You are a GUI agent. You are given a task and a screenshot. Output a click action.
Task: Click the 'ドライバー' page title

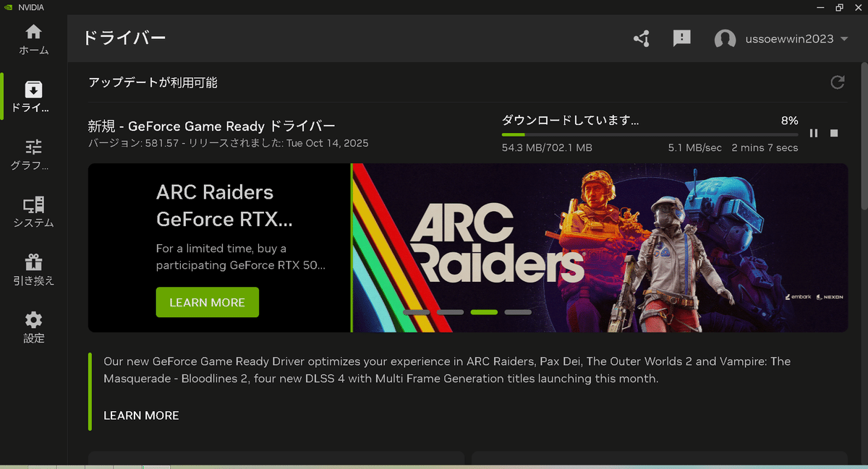pyautogui.click(x=124, y=38)
